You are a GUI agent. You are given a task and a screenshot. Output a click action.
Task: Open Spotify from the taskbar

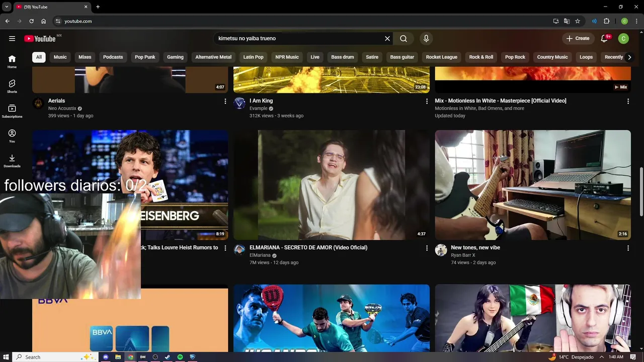pos(180,357)
